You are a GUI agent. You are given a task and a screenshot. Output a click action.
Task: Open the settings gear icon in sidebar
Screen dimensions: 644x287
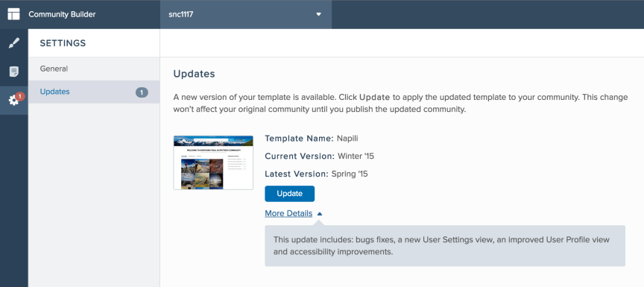coord(14,100)
